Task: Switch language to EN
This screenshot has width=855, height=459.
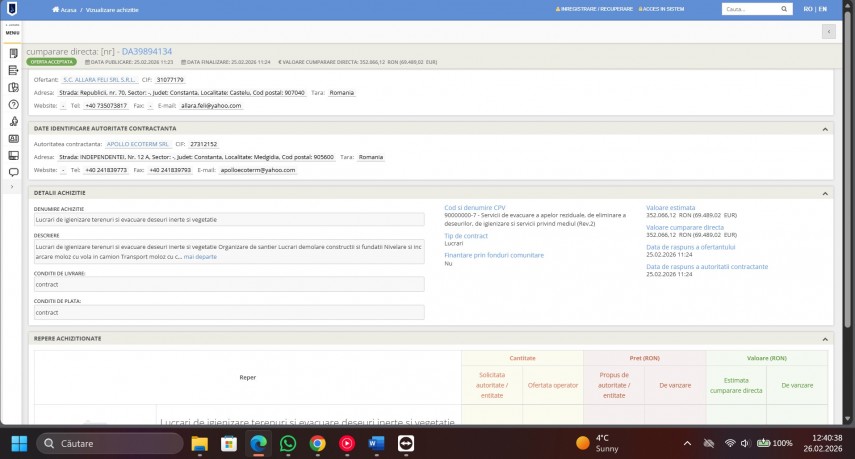Action: tap(822, 9)
